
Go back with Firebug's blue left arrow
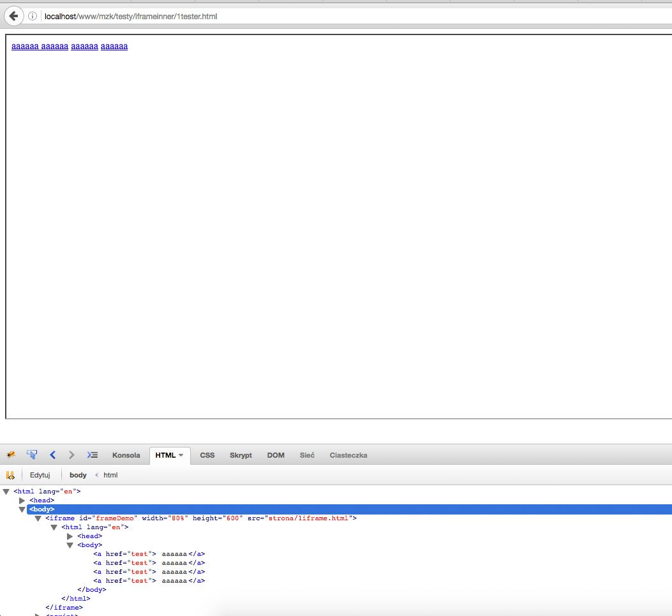[x=53, y=455]
